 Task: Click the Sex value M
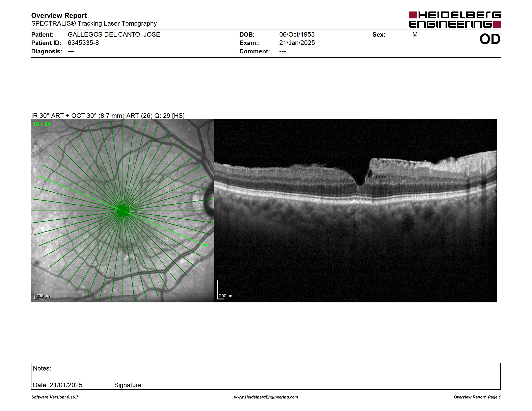pos(415,35)
